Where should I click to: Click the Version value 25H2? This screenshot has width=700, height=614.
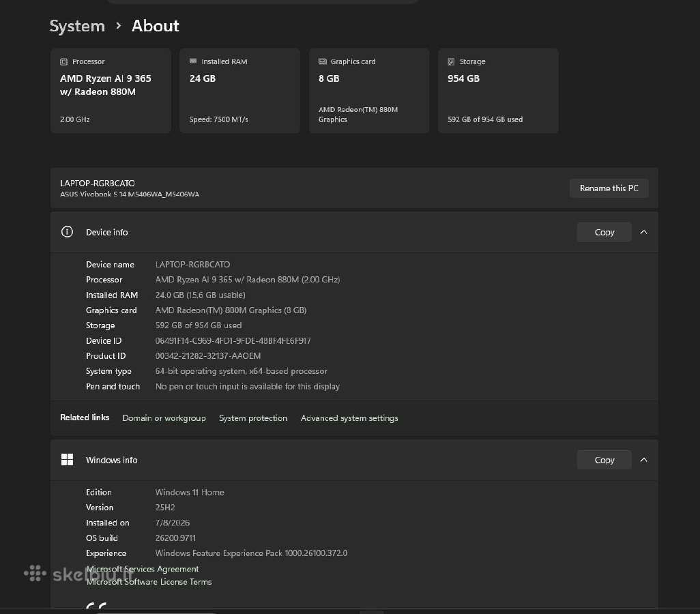165,508
